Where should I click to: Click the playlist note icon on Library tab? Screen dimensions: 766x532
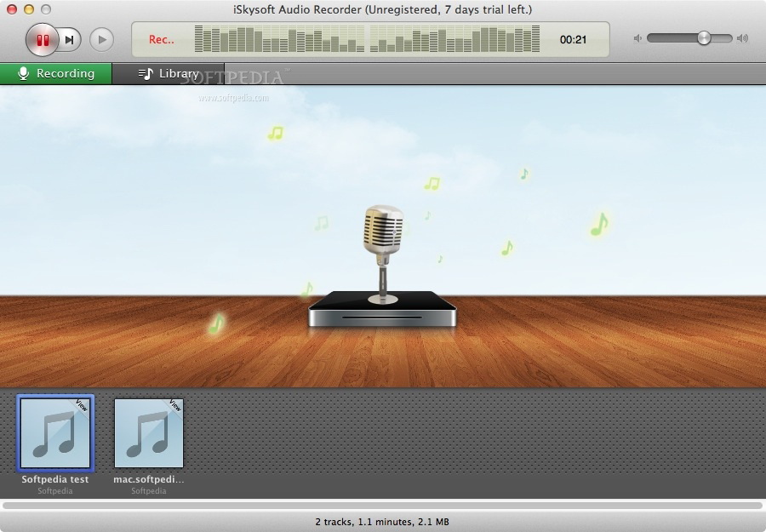click(146, 73)
